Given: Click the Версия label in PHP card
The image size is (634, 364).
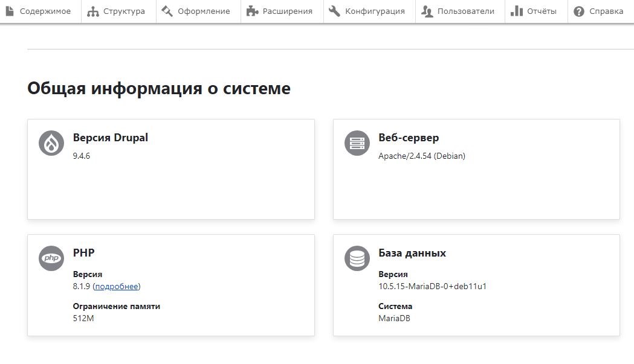Looking at the screenshot, I should pos(88,274).
